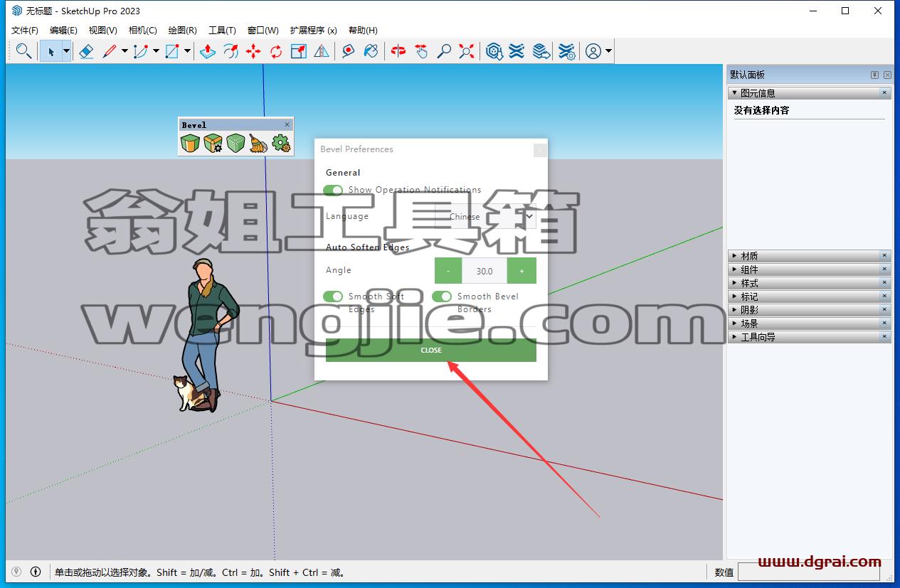Turn off Smooth Bevel Borders toggle

coord(442,296)
